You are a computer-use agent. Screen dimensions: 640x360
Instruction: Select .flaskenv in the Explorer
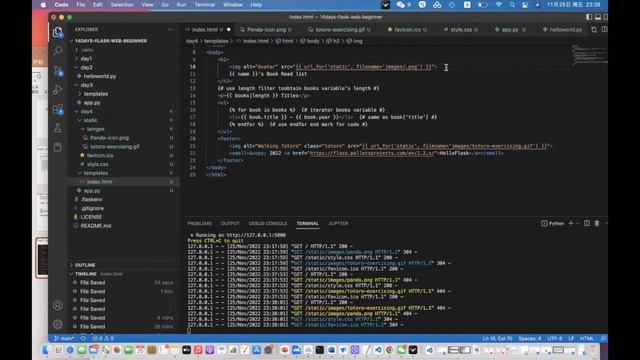point(91,199)
